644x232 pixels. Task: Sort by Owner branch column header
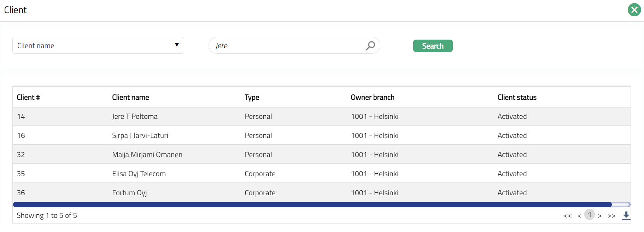click(372, 97)
